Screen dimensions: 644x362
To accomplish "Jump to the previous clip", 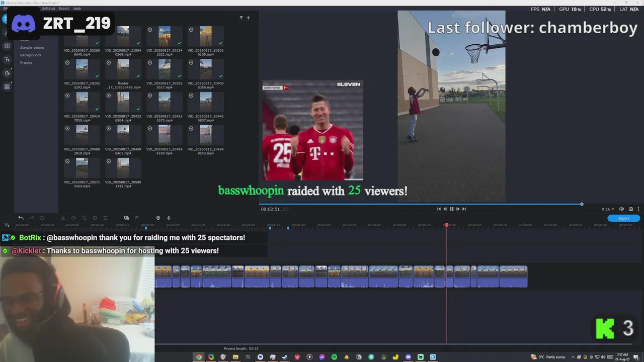I will click(439, 209).
